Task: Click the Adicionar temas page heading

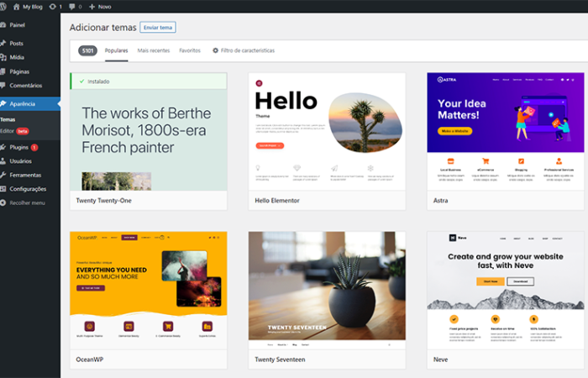Action: [102, 28]
